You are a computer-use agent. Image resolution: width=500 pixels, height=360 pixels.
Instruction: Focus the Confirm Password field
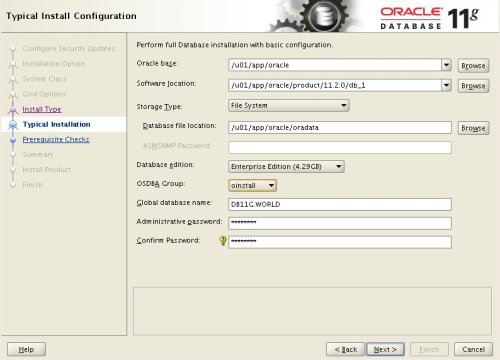[x=340, y=242]
